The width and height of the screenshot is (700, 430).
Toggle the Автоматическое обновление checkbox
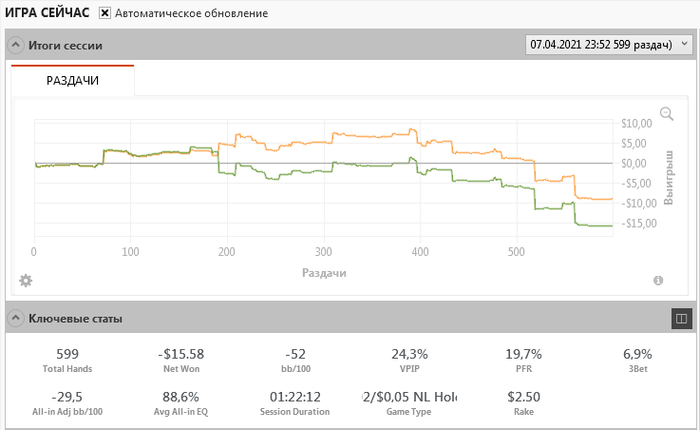(x=105, y=14)
